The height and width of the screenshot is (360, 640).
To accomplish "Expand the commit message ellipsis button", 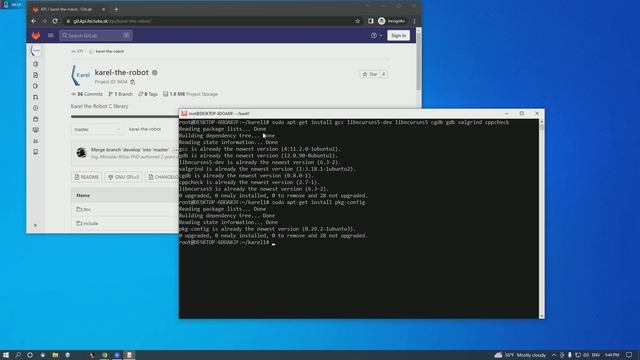I will (175, 150).
